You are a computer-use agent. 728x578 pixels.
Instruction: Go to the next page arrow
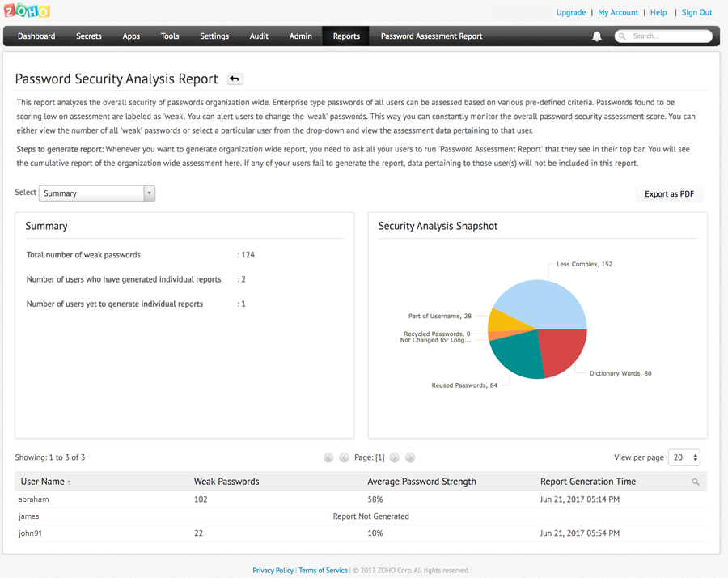pos(395,457)
